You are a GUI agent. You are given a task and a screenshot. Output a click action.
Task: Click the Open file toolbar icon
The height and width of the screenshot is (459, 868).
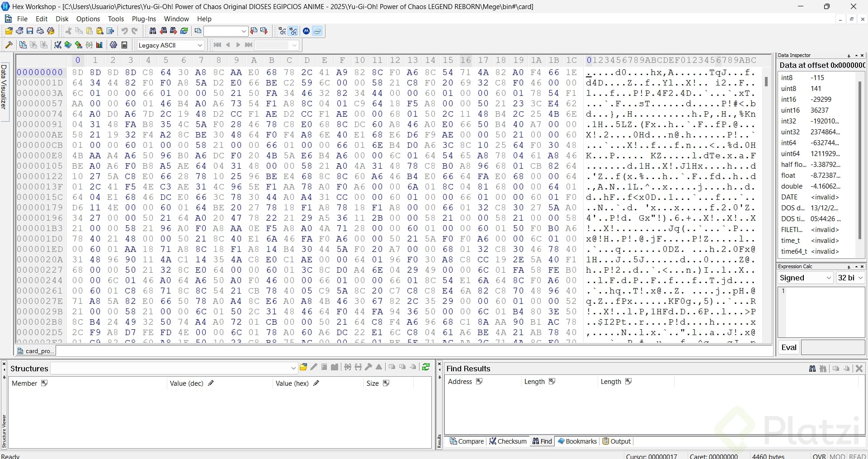pyautogui.click(x=9, y=31)
